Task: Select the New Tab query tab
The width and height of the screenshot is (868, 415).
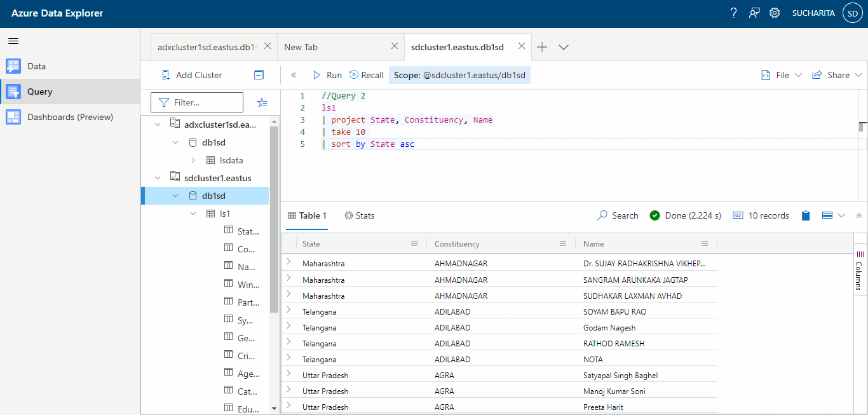Action: [x=304, y=46]
